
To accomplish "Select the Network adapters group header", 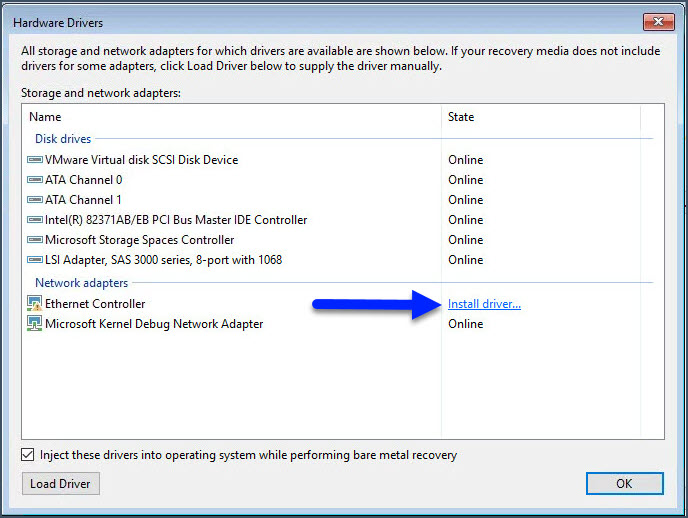I will [x=75, y=283].
